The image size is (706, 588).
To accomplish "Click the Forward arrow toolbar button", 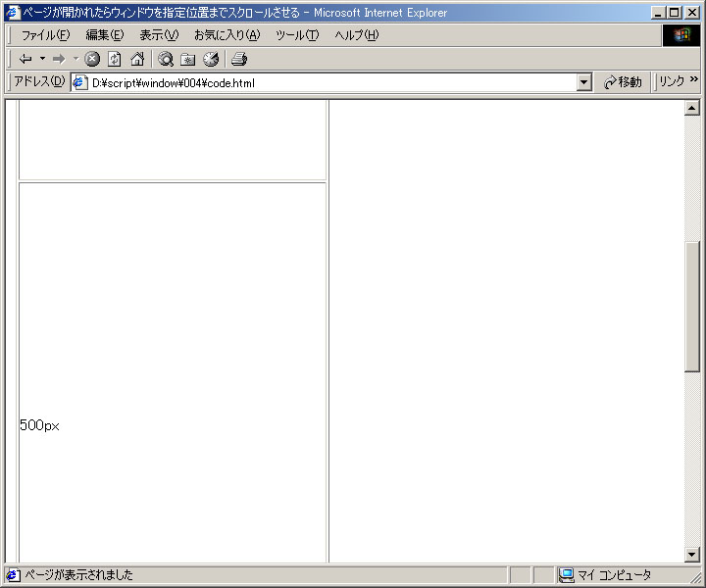I will pyautogui.click(x=59, y=59).
